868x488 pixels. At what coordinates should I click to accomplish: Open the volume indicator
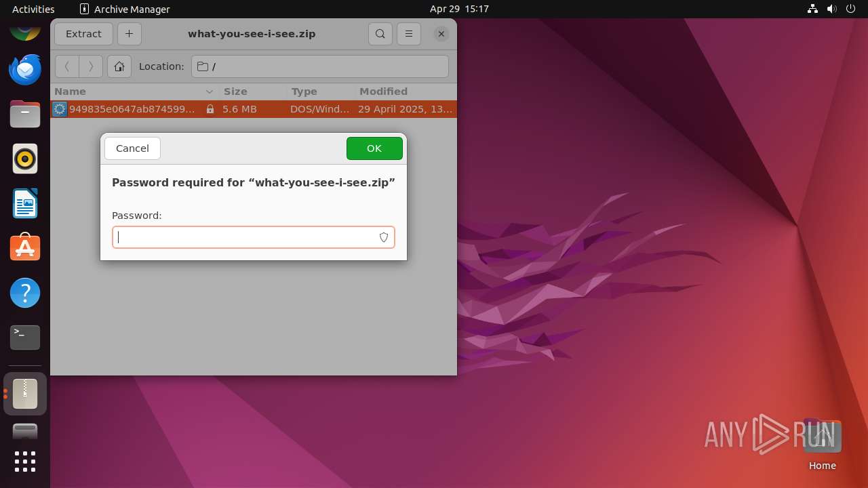(x=832, y=9)
